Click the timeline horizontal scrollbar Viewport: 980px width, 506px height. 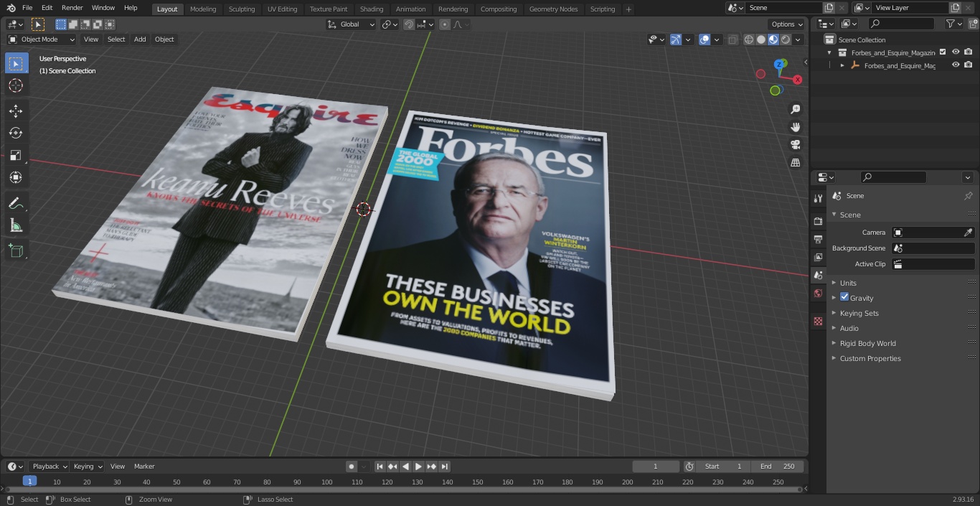point(404,489)
